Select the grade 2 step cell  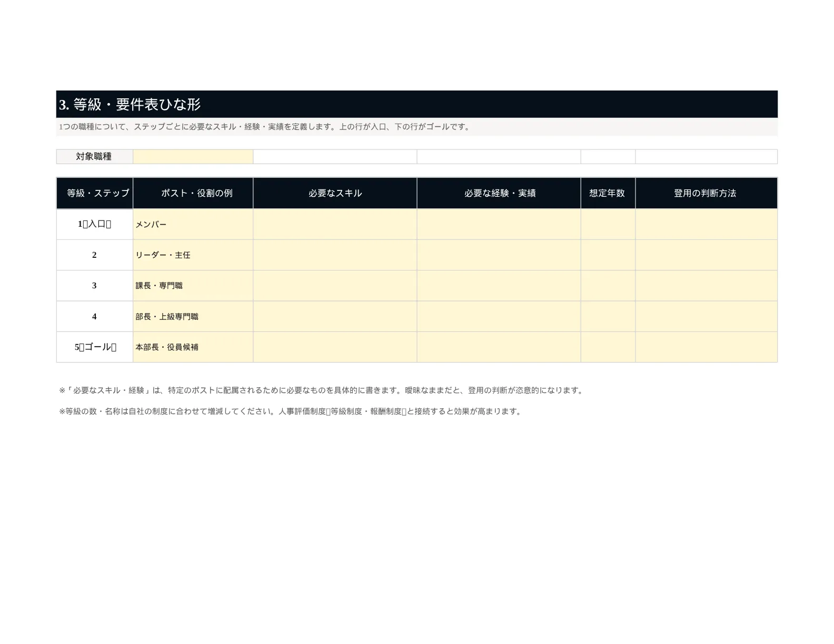pos(95,255)
